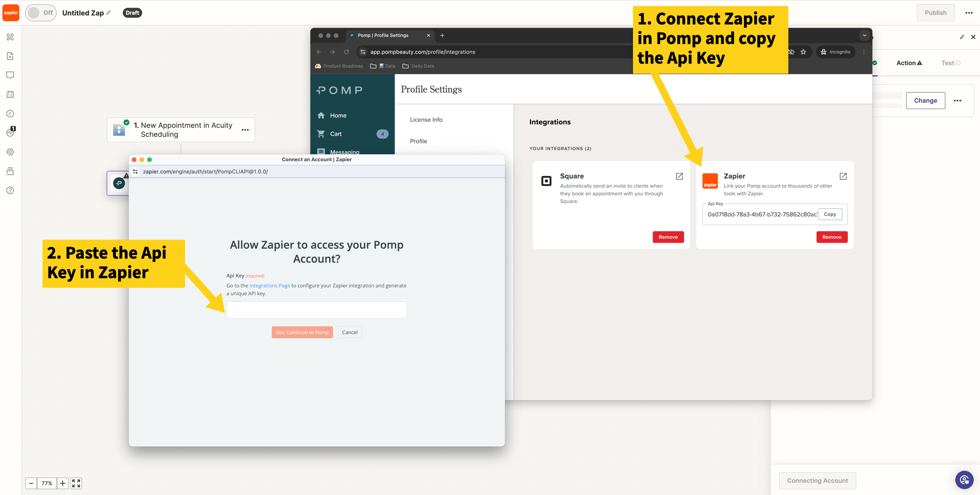Click the Zapier logo home icon
The height and width of the screenshot is (495, 980).
(x=11, y=12)
